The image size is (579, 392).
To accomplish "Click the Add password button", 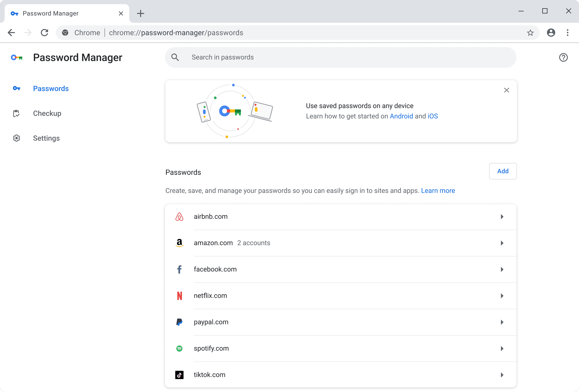I will (x=502, y=171).
